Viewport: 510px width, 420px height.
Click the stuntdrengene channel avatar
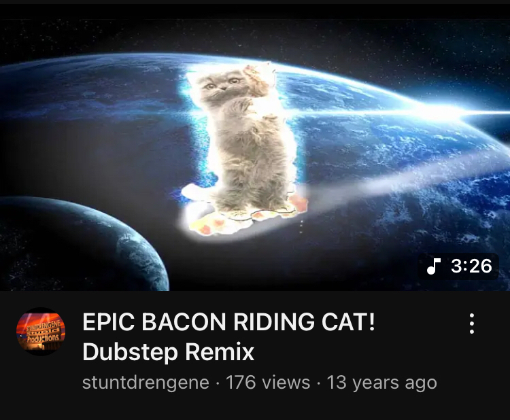coord(41,332)
